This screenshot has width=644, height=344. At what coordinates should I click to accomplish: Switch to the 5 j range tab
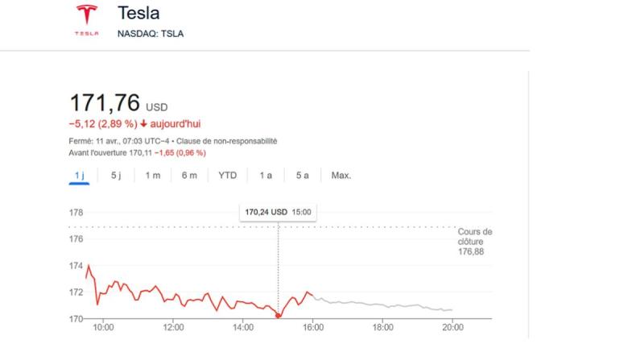(115, 176)
